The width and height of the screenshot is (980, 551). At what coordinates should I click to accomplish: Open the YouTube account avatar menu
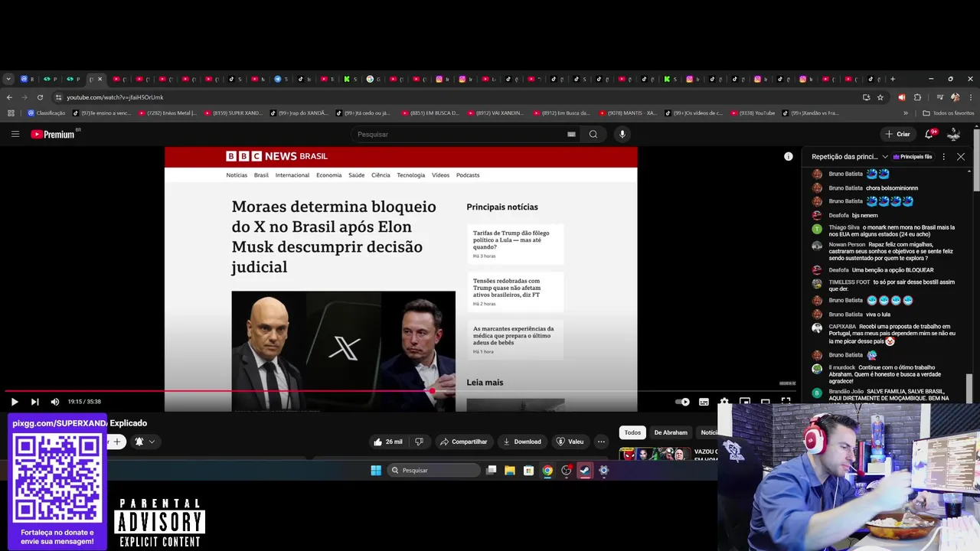954,134
